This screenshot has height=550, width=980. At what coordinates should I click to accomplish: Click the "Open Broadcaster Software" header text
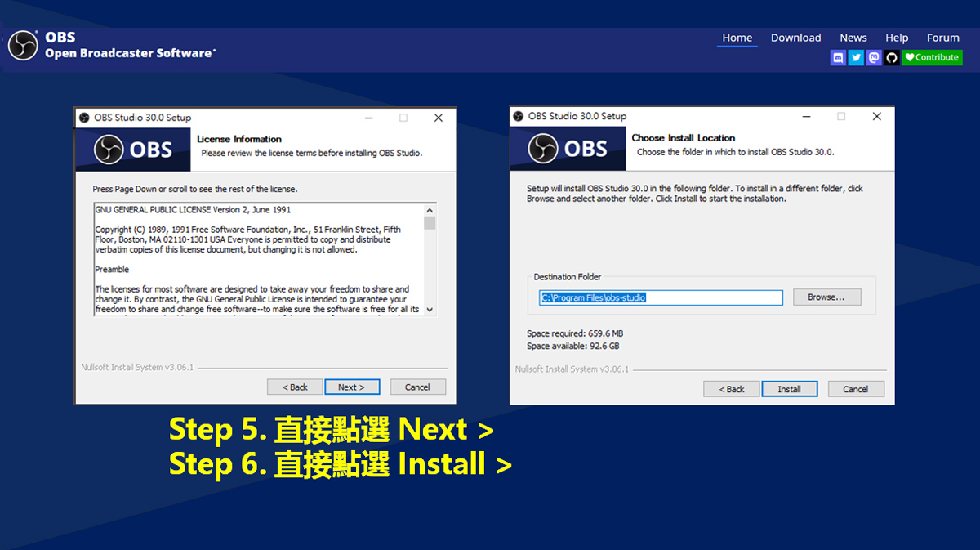tap(131, 53)
